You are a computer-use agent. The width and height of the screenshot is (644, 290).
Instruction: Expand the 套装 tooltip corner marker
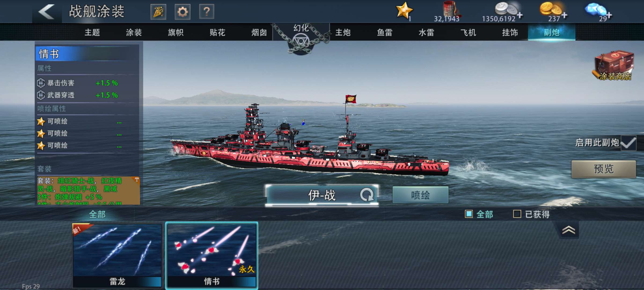tap(136, 180)
